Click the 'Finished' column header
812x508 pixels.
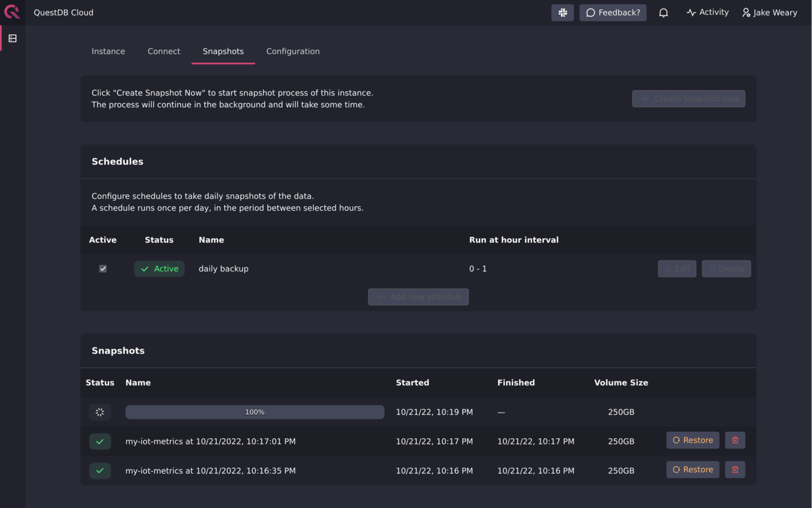[x=516, y=383]
